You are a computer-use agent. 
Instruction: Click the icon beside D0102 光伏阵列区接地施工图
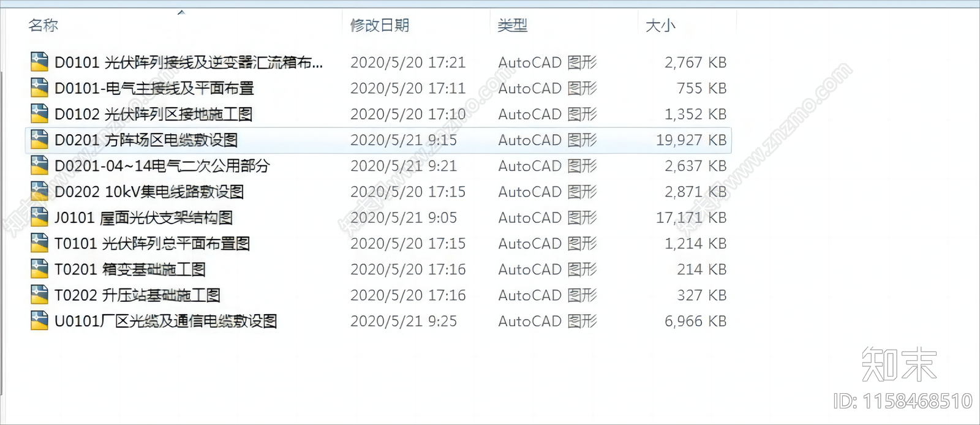tap(39, 114)
